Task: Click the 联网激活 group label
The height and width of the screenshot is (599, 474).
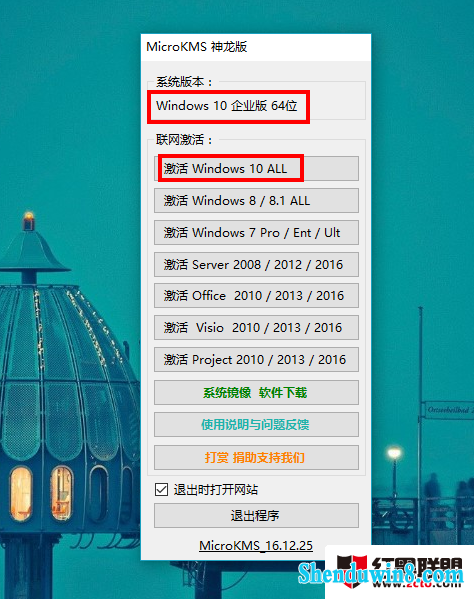Action: (184, 139)
